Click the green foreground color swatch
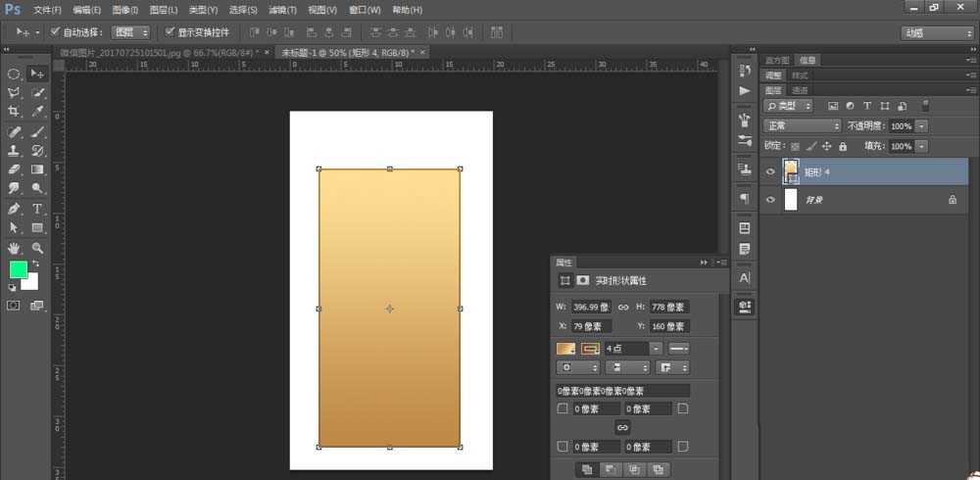 (19, 269)
